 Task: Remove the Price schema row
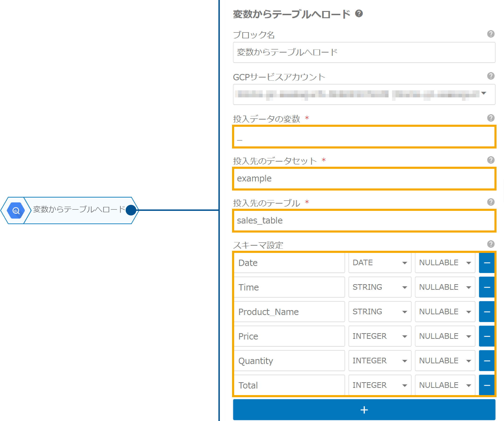[487, 336]
